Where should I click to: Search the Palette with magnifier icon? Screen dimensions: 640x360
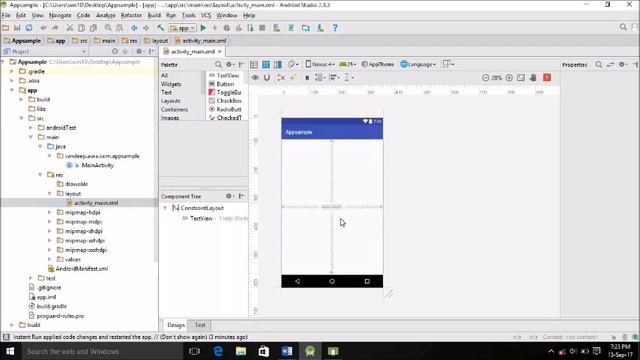[218, 64]
